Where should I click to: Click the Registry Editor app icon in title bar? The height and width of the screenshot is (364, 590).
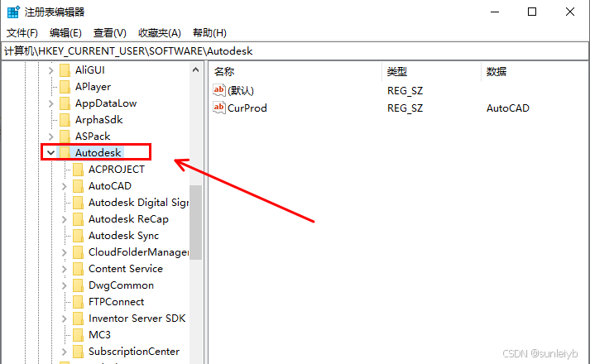(13, 12)
